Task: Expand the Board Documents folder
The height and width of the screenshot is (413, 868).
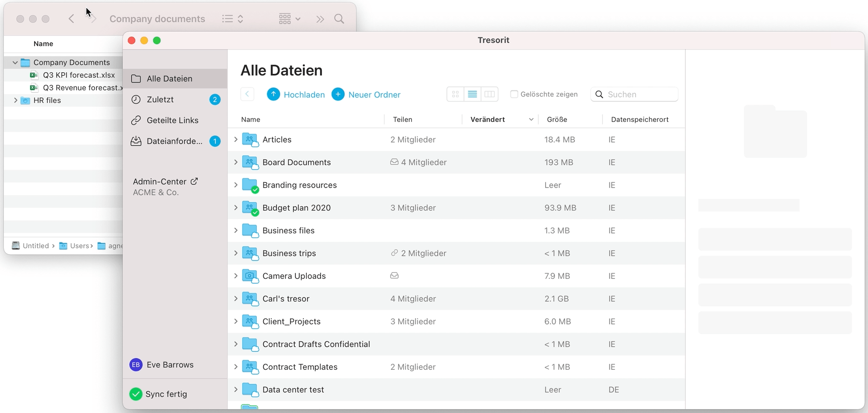Action: (236, 162)
